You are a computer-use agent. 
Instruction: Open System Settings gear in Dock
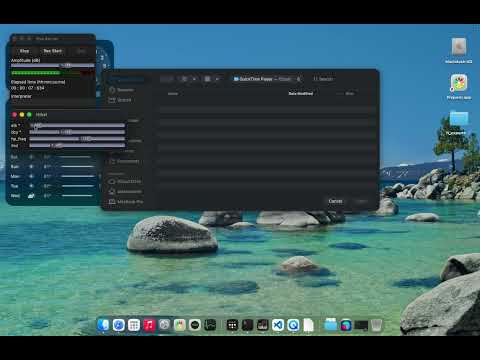164,325
